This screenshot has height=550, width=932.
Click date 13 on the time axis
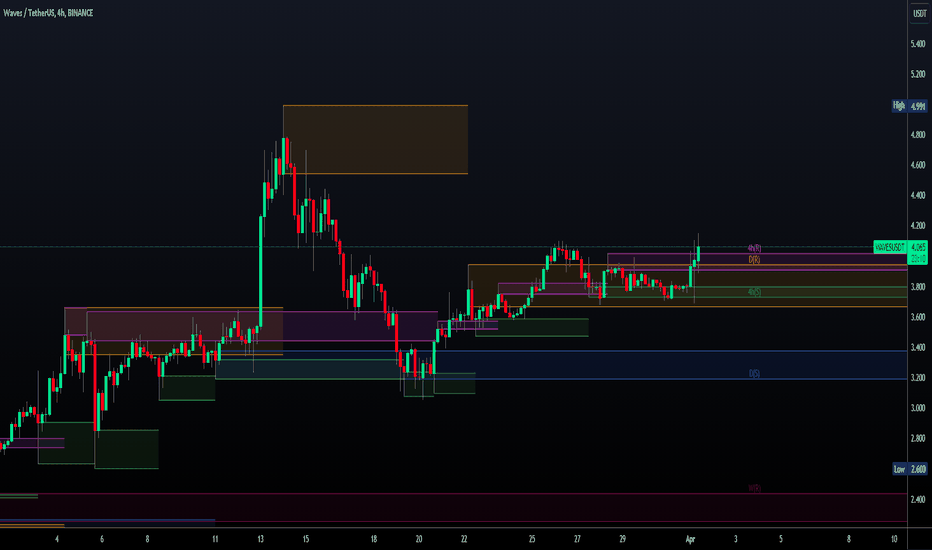point(260,539)
